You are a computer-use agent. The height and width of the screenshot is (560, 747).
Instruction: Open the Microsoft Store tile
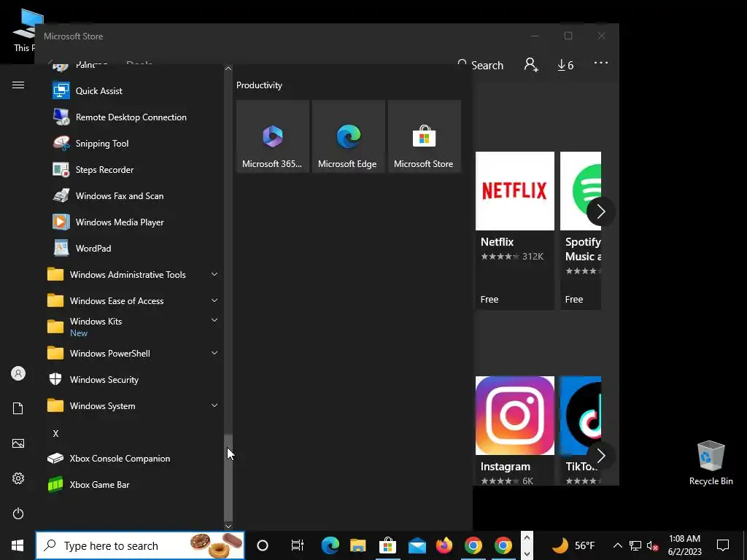[425, 136]
